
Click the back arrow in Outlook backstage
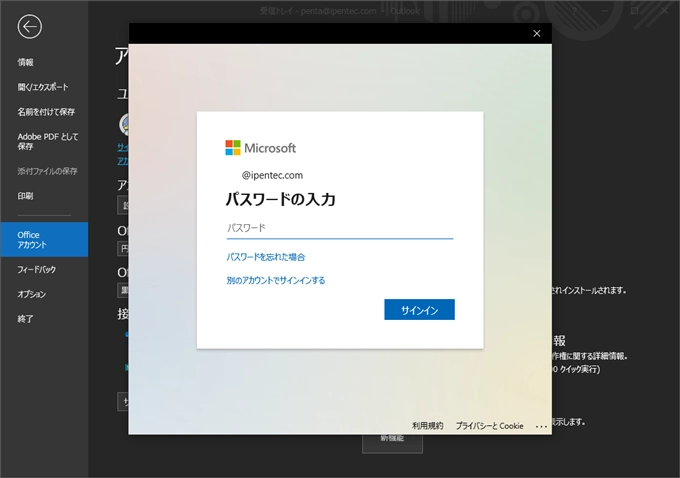click(29, 27)
